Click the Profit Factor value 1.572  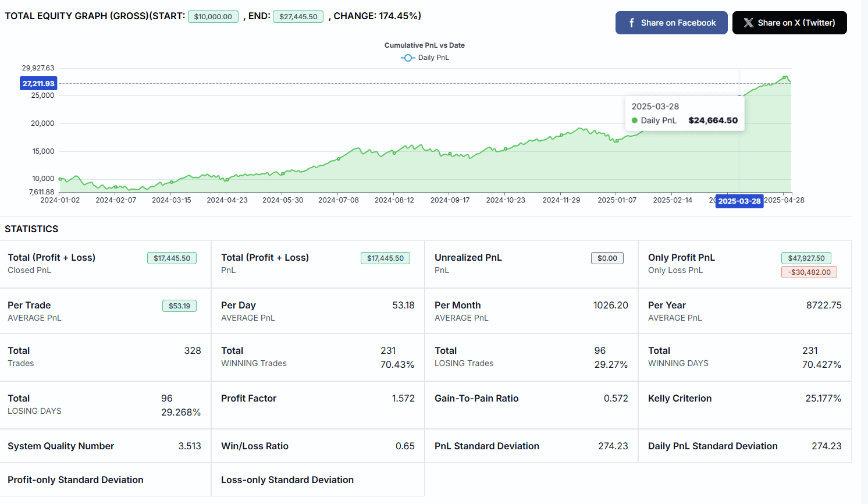(403, 399)
